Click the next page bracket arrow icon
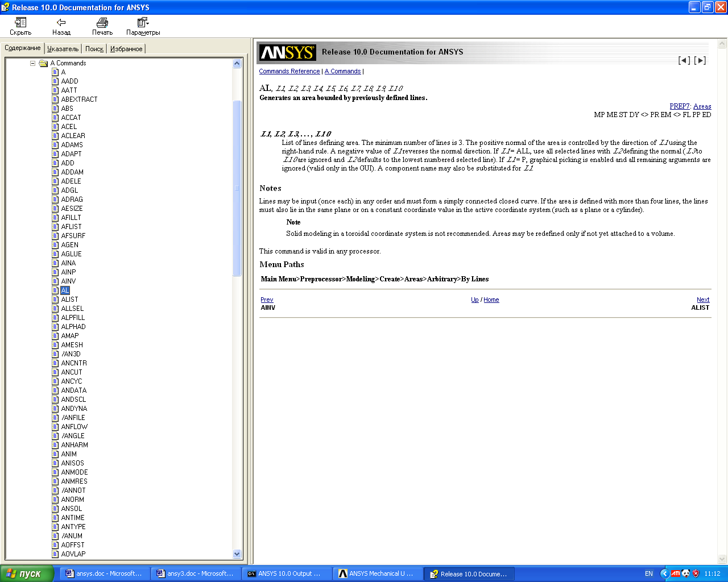The image size is (728, 582). (x=700, y=60)
